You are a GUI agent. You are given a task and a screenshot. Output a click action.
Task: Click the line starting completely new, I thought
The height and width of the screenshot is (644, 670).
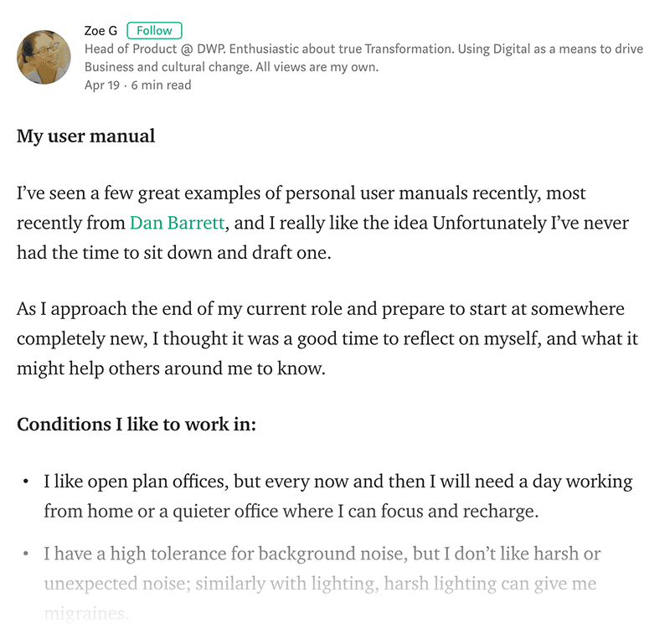(327, 339)
